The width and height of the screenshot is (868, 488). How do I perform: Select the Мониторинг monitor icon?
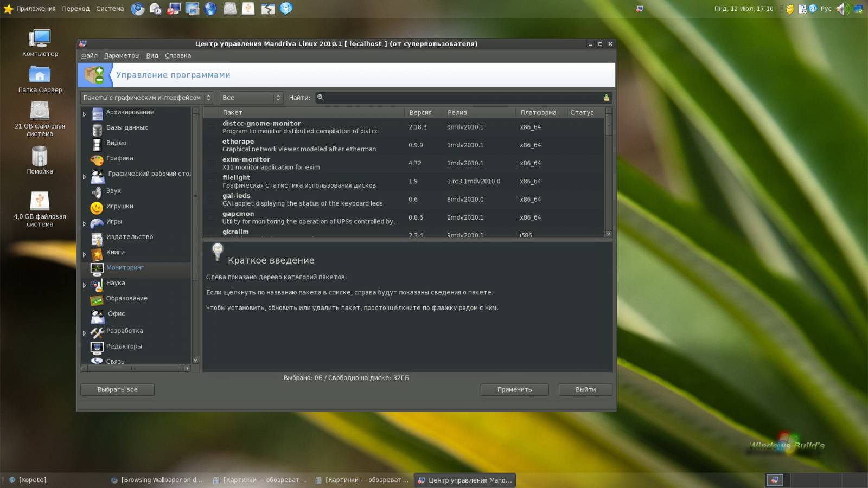(97, 268)
